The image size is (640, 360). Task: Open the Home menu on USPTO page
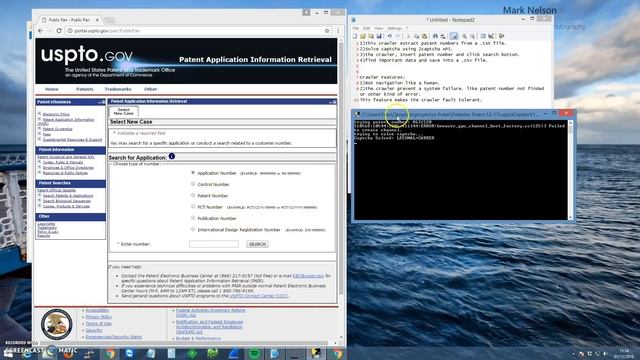[51, 89]
